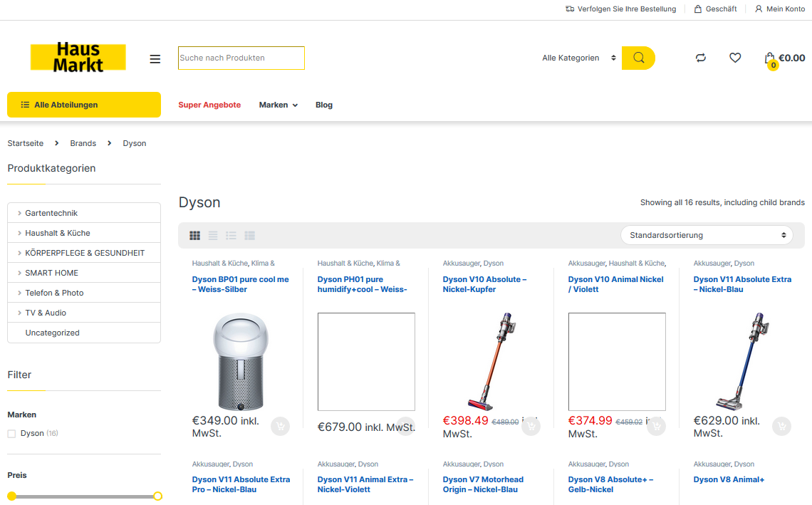This screenshot has width=812, height=505.
Task: Expand the SMART HOME category
Action: pos(19,273)
